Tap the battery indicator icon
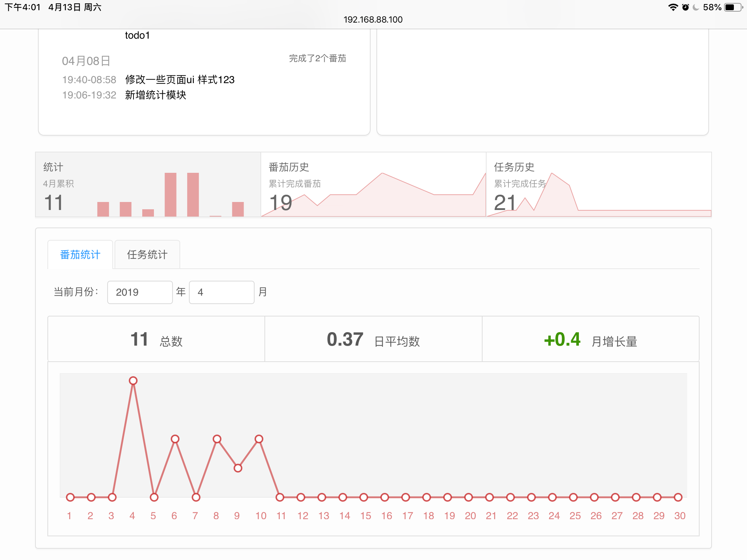747x560 pixels. [x=733, y=7]
